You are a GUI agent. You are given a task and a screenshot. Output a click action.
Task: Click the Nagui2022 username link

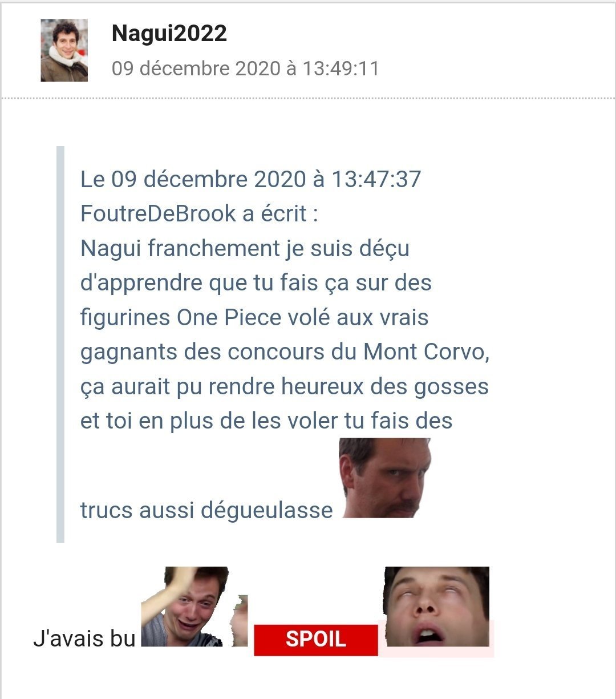(x=169, y=33)
